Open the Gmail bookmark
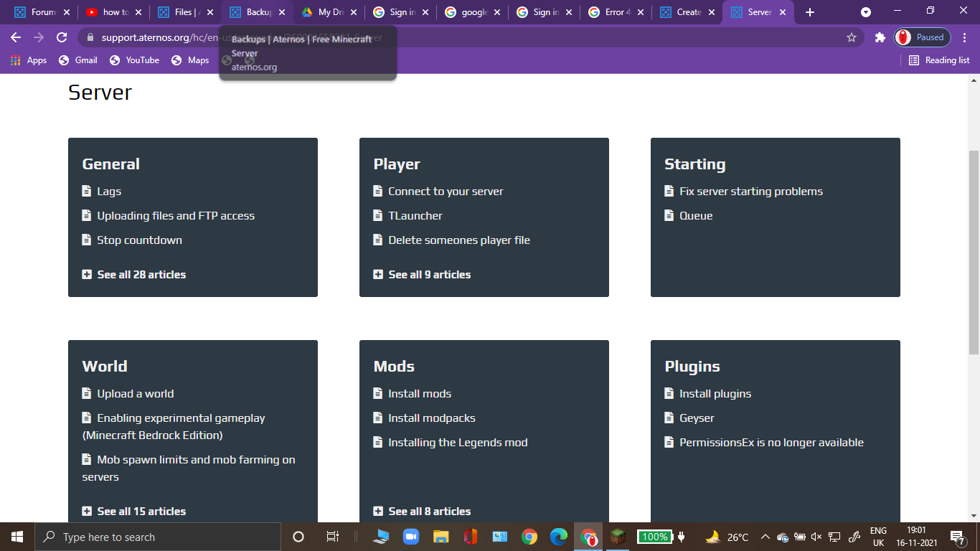The image size is (980, 551). point(78,60)
